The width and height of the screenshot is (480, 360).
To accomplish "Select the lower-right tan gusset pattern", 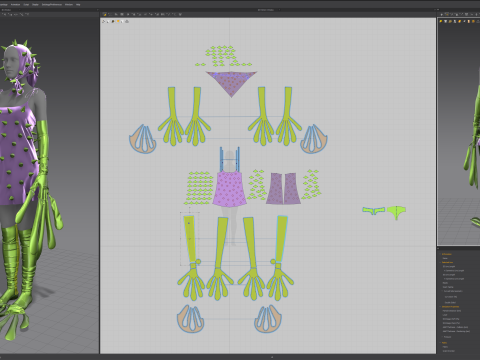I will (268, 319).
